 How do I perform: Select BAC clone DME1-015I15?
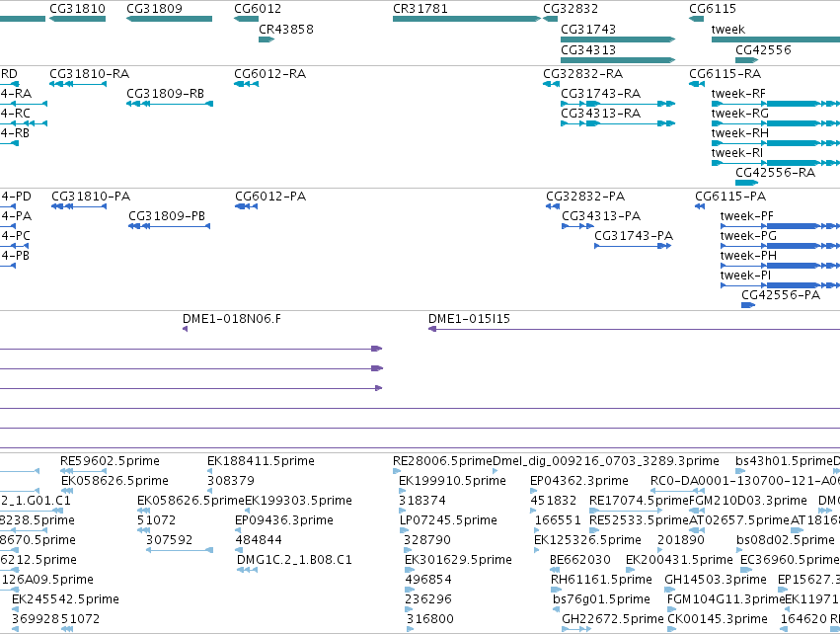click(469, 319)
